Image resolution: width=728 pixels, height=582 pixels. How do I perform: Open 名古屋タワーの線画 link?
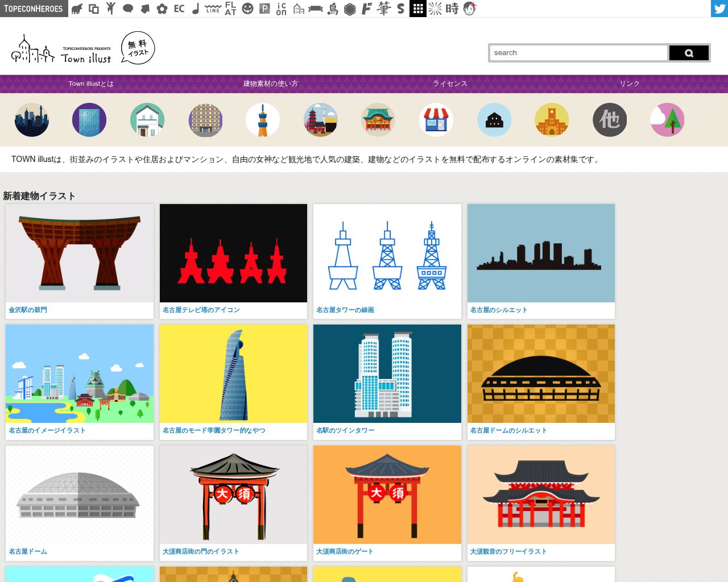pyautogui.click(x=345, y=310)
